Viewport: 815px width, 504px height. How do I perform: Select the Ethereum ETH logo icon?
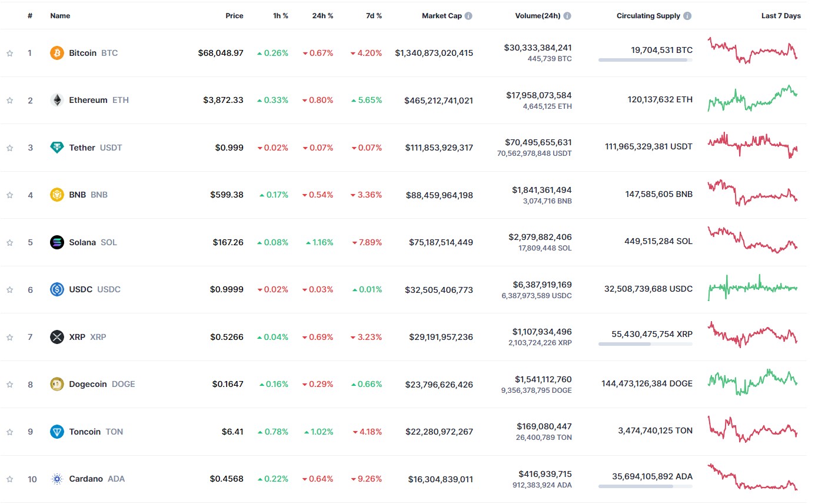pyautogui.click(x=56, y=100)
